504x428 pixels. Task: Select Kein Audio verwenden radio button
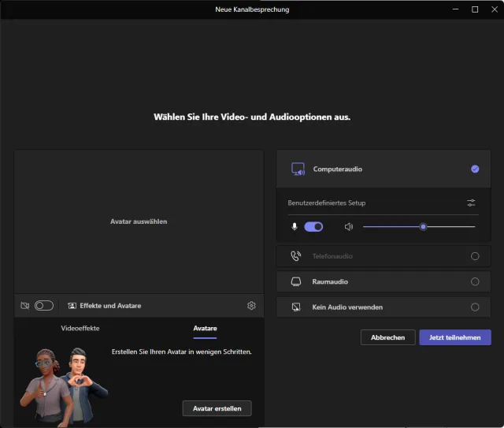pos(474,307)
